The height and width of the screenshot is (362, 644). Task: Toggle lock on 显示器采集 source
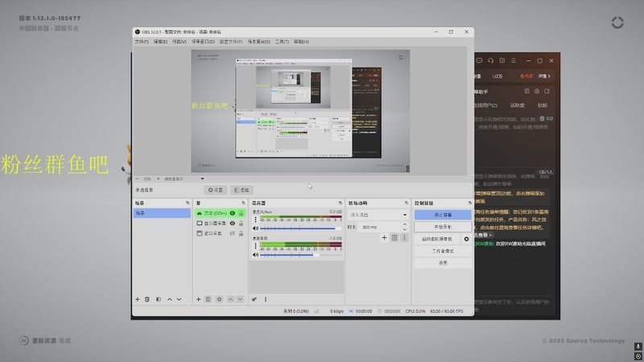tap(241, 224)
